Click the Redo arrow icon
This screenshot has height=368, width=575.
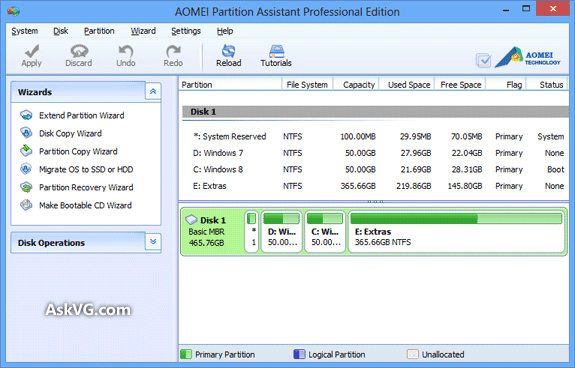(173, 51)
